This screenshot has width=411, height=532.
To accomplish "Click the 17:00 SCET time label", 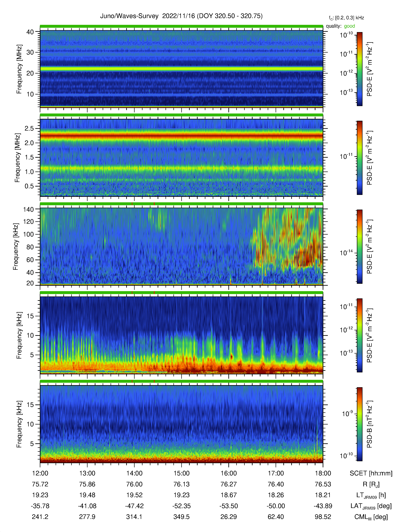I will [x=276, y=473].
